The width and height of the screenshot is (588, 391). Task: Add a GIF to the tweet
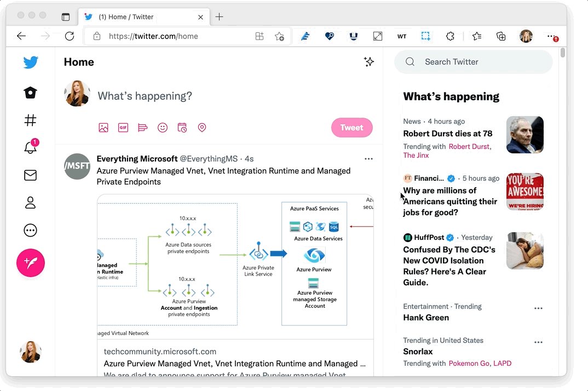coord(123,128)
